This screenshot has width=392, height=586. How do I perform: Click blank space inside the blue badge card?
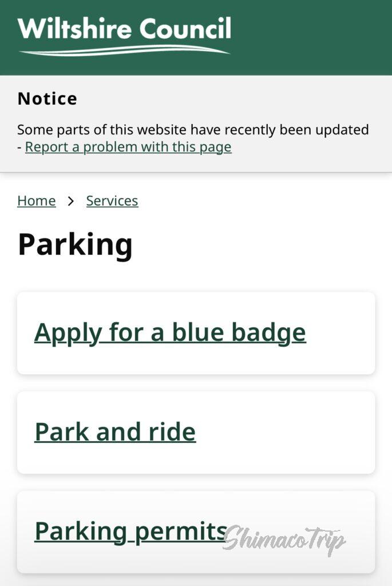coord(343,333)
